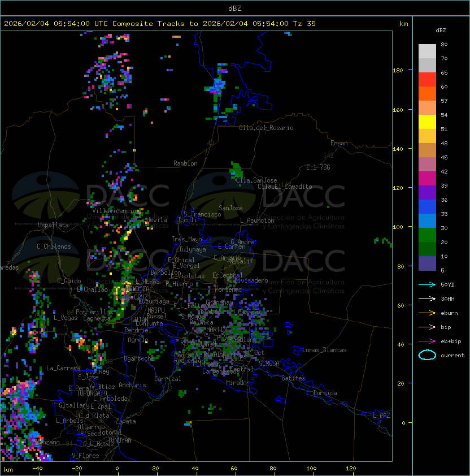Click the magenta eb+bip arrow legend icon

pos(427,341)
